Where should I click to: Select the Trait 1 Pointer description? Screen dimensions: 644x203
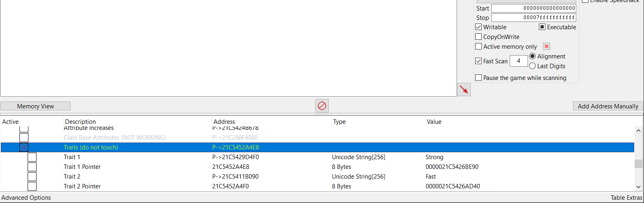tap(82, 167)
